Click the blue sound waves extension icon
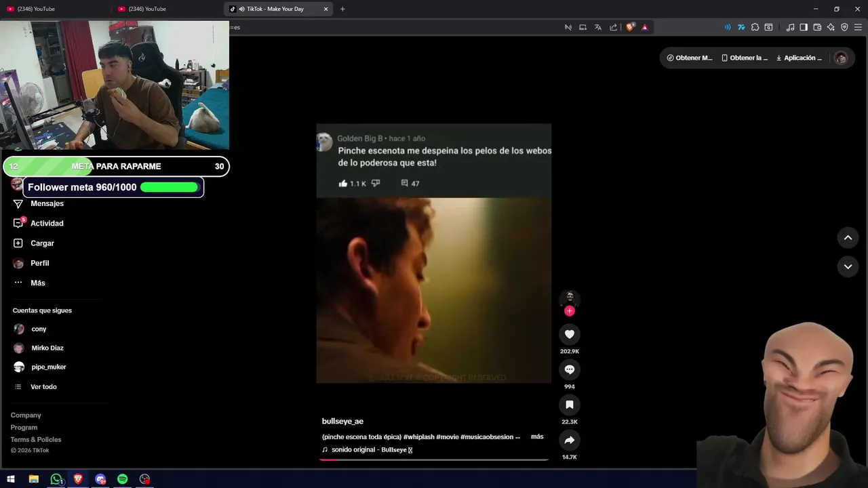This screenshot has width=868, height=488. 728,27
